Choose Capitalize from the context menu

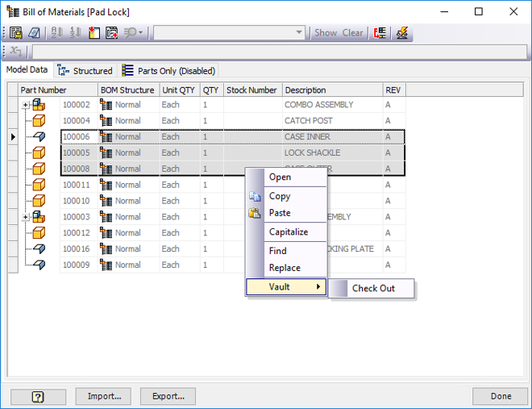(286, 232)
